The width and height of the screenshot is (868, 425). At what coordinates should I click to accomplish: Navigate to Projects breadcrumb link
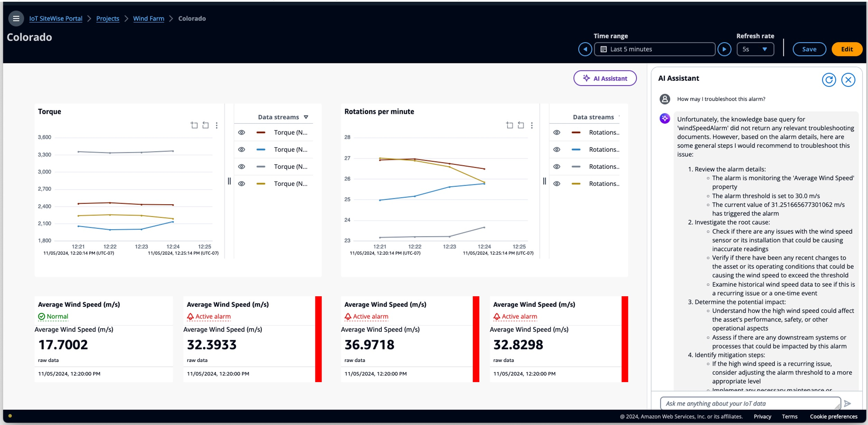[x=108, y=18]
